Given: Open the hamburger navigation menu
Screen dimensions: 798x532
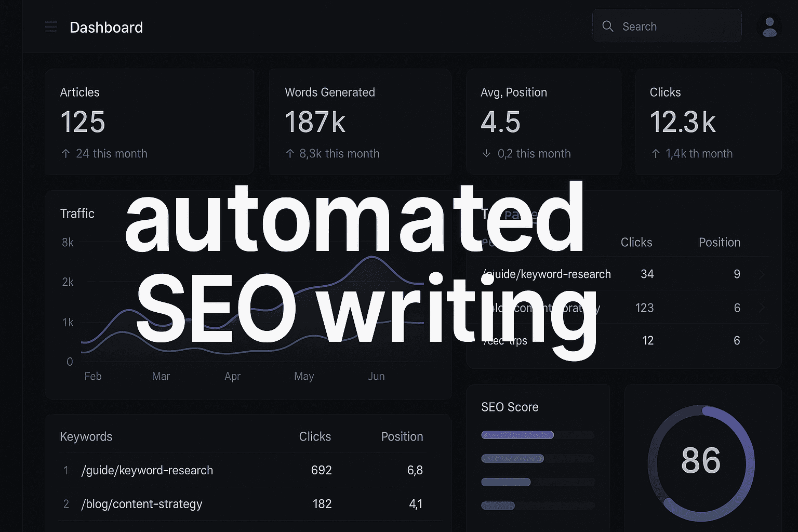Looking at the screenshot, I should pyautogui.click(x=50, y=26).
